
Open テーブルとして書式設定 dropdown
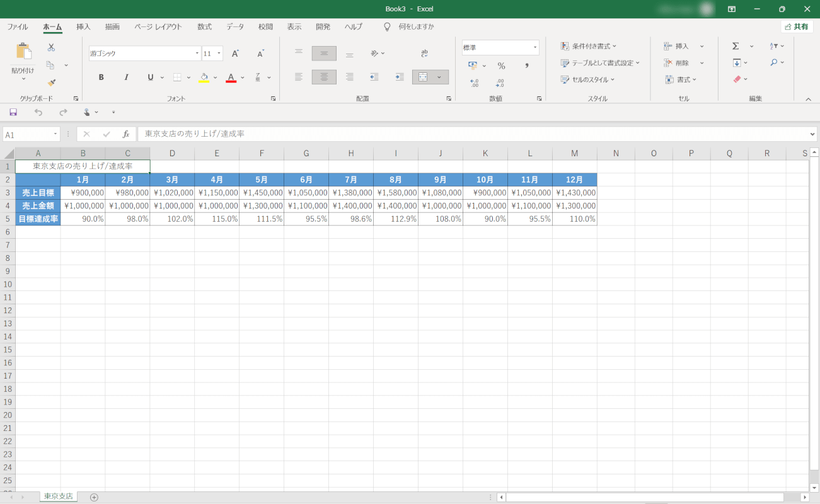pyautogui.click(x=600, y=62)
